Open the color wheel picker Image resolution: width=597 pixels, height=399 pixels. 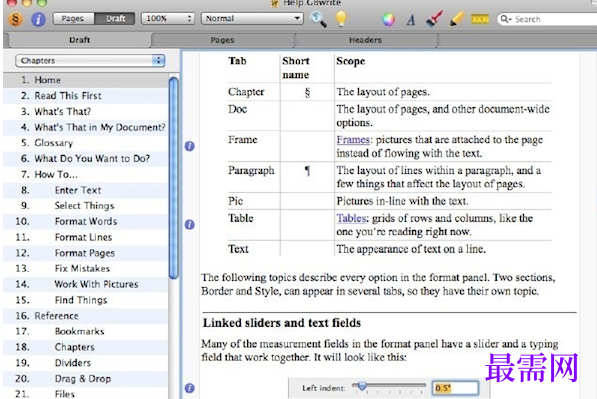pyautogui.click(x=388, y=19)
